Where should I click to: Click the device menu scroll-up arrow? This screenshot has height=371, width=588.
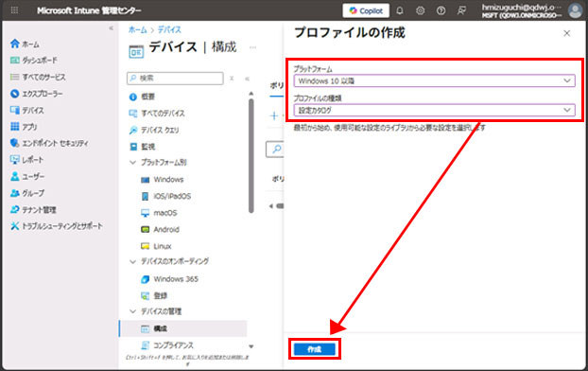point(251,93)
